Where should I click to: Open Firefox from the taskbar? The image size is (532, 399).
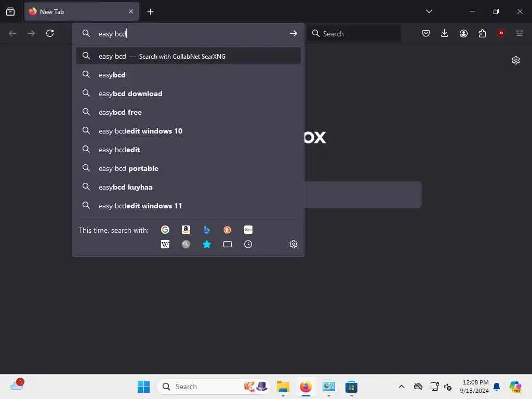click(x=305, y=387)
